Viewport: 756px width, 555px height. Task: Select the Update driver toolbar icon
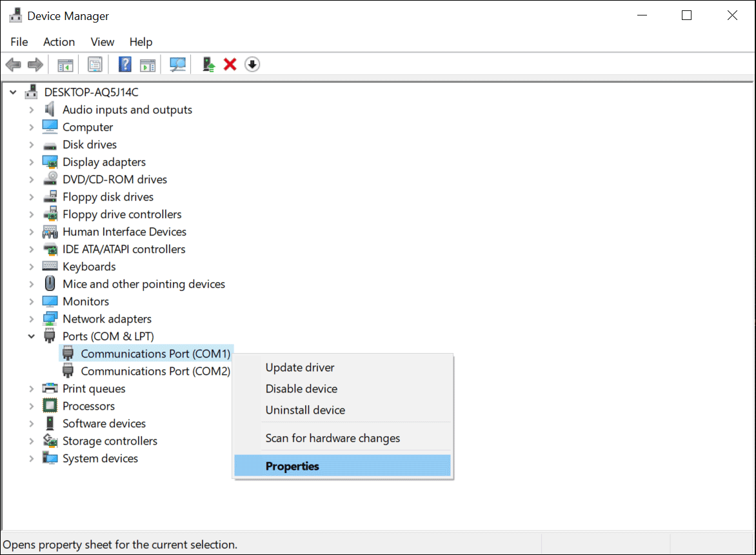[207, 64]
